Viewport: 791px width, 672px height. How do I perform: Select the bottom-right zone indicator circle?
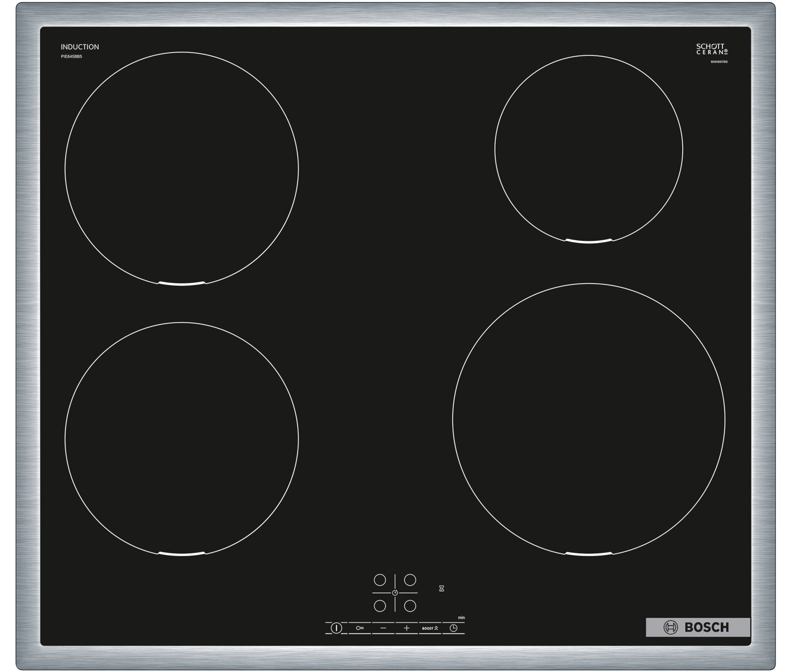click(410, 606)
